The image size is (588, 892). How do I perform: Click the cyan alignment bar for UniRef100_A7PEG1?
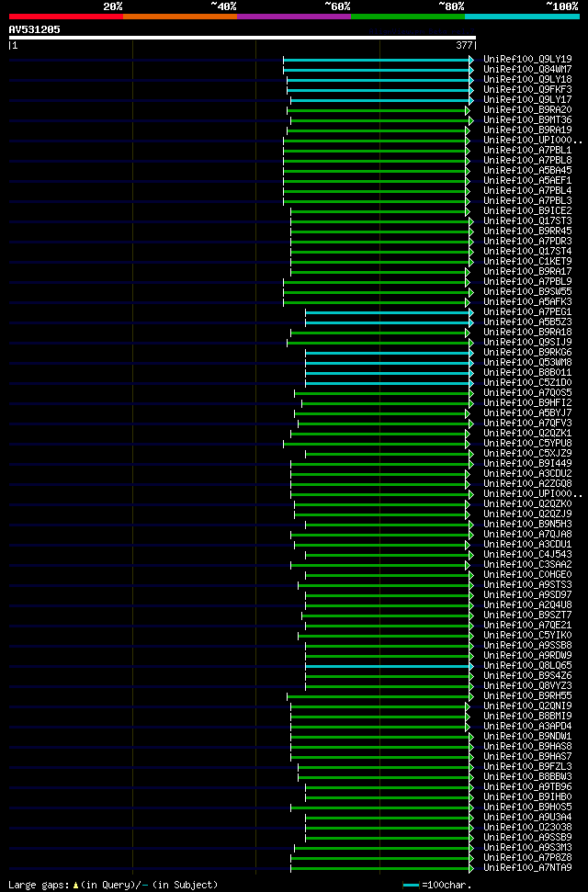pyautogui.click(x=390, y=312)
